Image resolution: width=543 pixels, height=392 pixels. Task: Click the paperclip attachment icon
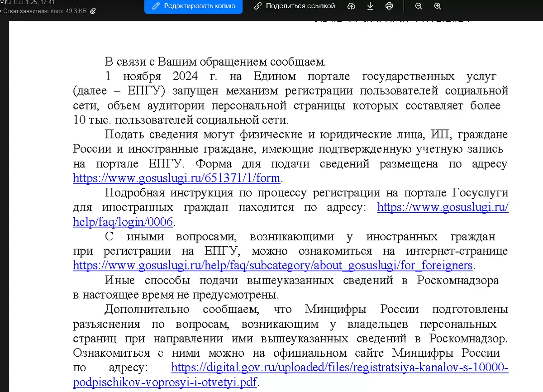[x=93, y=11]
